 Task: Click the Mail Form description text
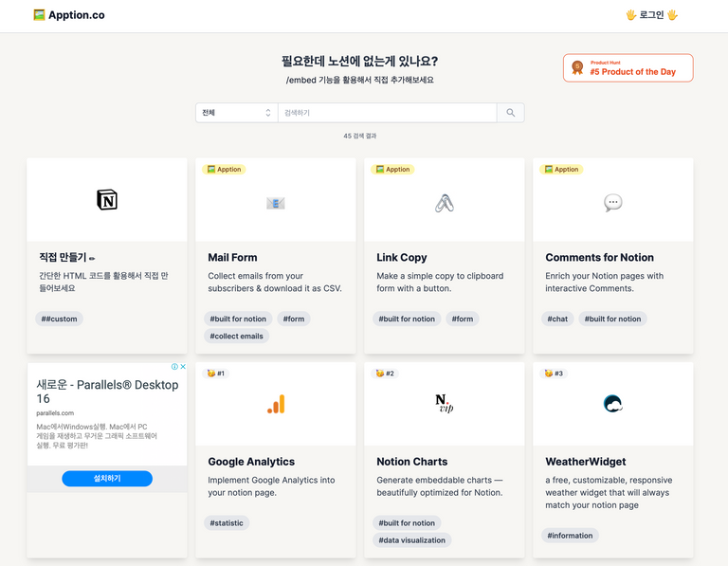point(275,283)
